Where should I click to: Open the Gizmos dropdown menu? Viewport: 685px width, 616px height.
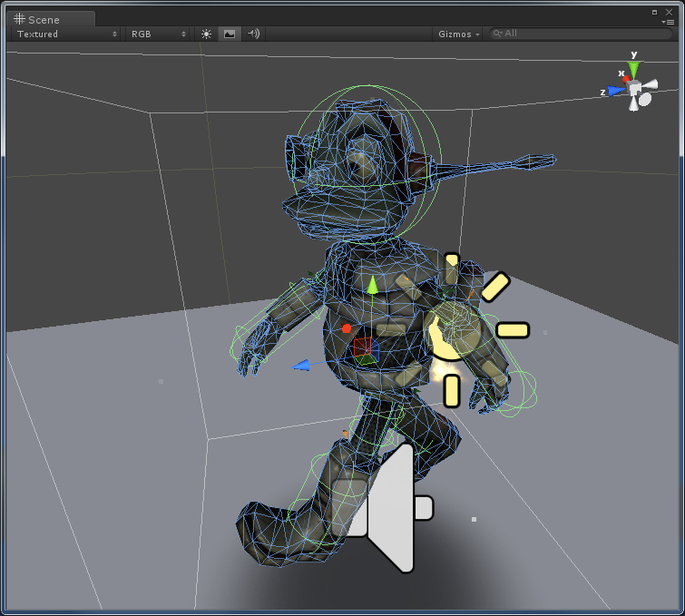pos(458,34)
